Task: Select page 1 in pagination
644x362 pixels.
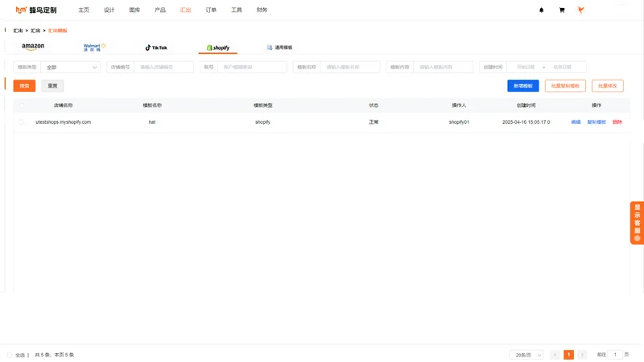Action: click(x=568, y=355)
